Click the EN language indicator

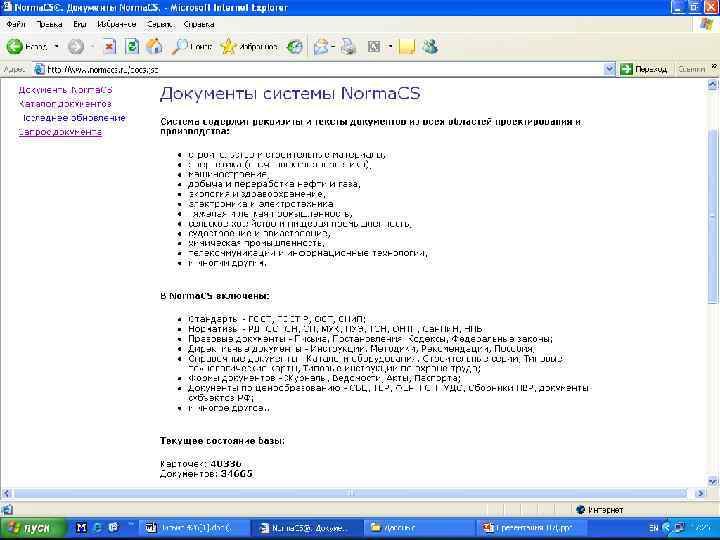(654, 529)
